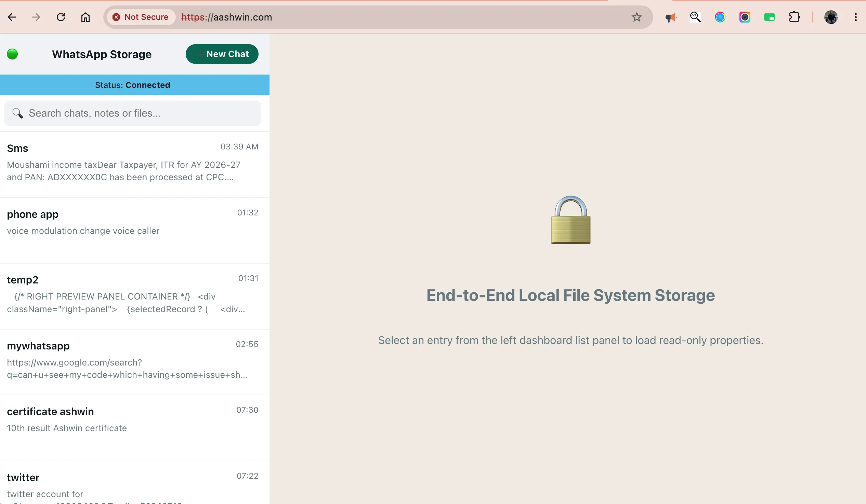866x504 pixels.
Task: Bookmark this page with star icon
Action: click(x=637, y=17)
